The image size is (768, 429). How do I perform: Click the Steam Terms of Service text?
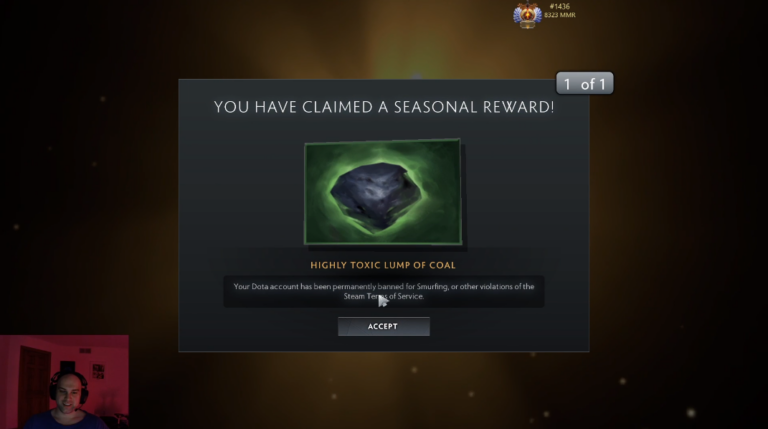tap(384, 296)
